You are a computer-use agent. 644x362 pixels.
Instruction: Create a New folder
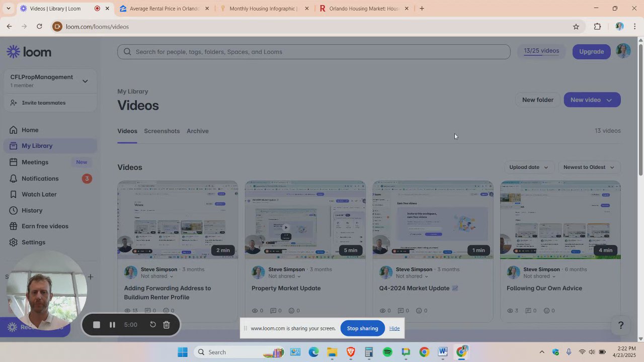click(537, 100)
